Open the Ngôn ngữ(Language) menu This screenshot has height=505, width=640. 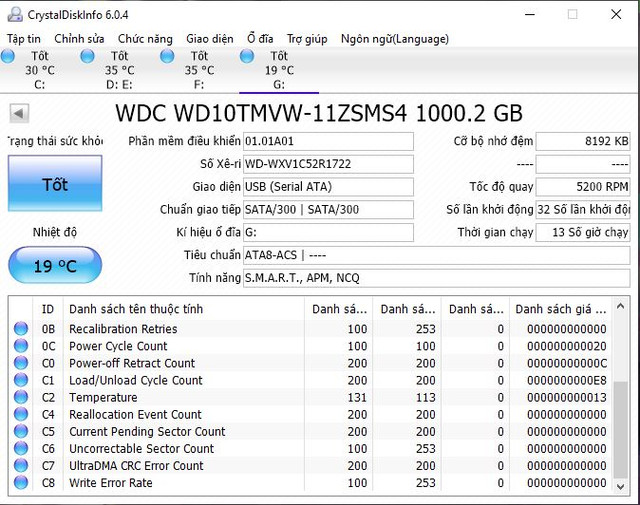point(395,39)
